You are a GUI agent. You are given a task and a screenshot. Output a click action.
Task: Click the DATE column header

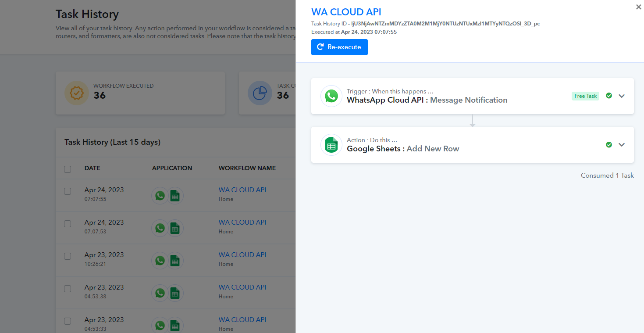point(93,168)
